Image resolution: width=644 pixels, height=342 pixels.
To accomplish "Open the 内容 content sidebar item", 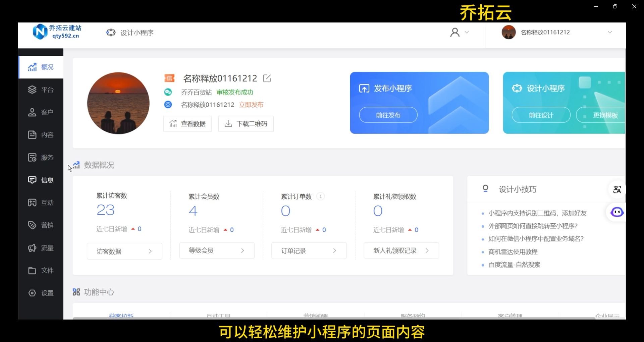I will pyautogui.click(x=41, y=135).
